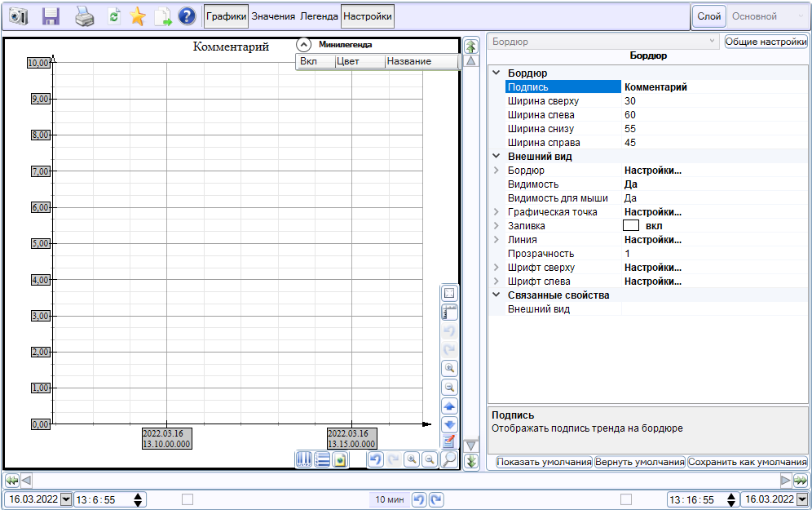The image size is (812, 510).
Task: Jump to the bottom with the green double down arrow
Action: [x=470, y=461]
